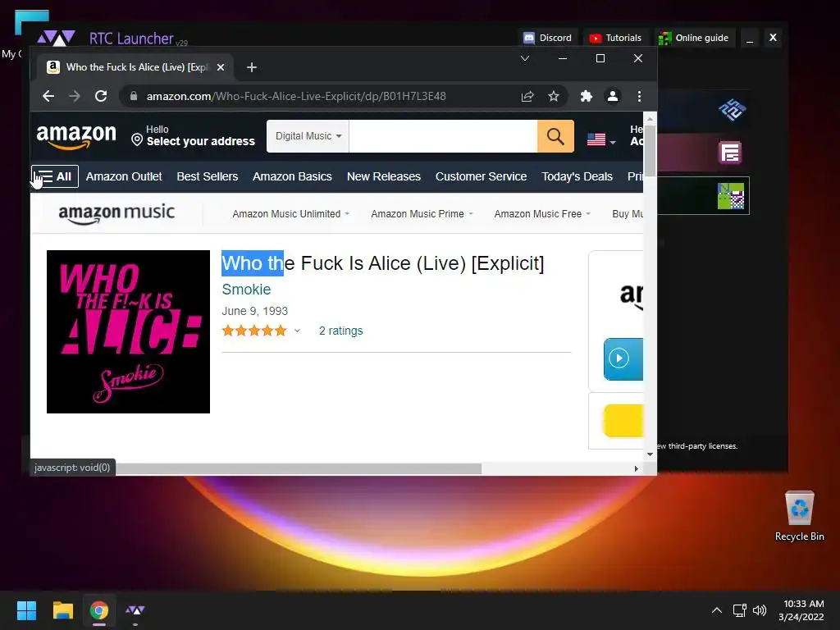This screenshot has height=630, width=840.
Task: Open the 2 ratings link
Action: (x=340, y=331)
